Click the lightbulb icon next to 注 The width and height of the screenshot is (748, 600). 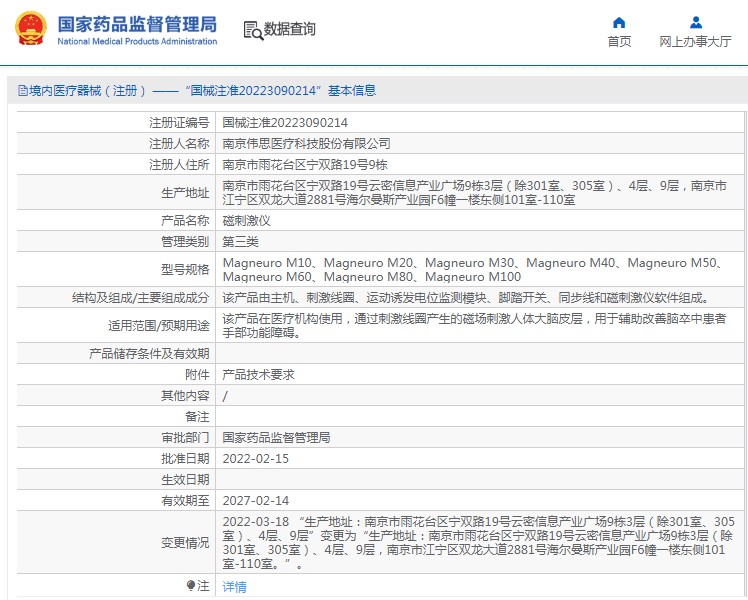click(x=191, y=585)
